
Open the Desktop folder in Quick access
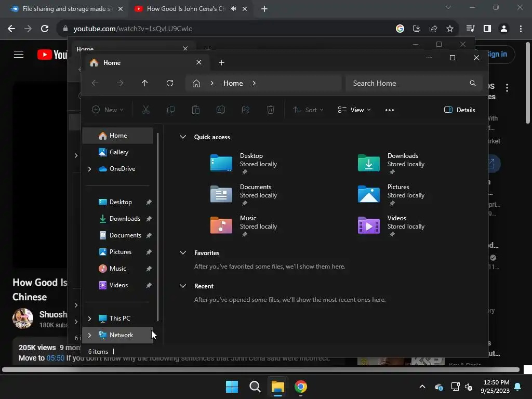point(244,164)
